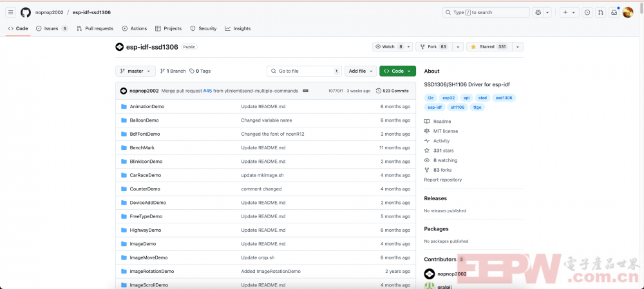Switch to the Code tab
This screenshot has width=644, height=289.
coord(18,28)
